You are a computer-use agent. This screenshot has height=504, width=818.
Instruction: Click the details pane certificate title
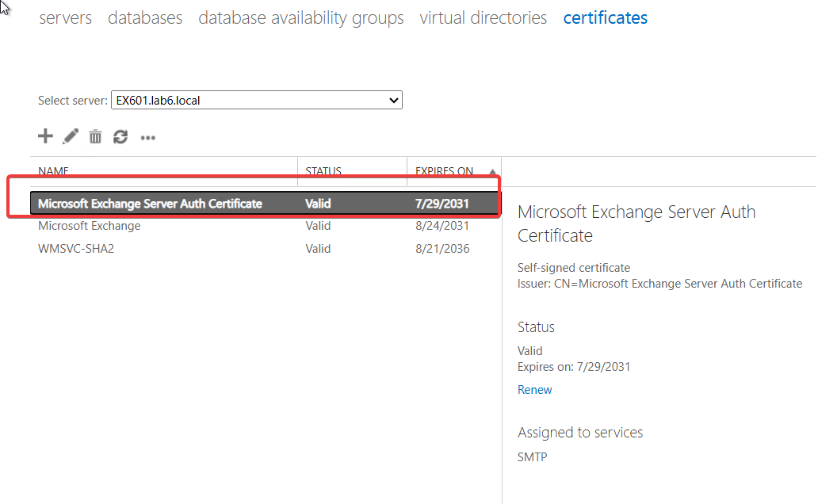click(636, 223)
